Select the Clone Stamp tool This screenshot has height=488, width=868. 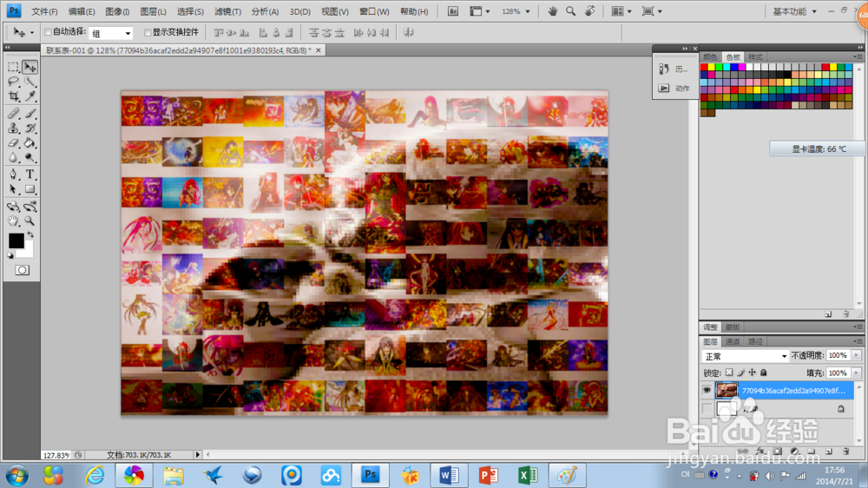(13, 129)
